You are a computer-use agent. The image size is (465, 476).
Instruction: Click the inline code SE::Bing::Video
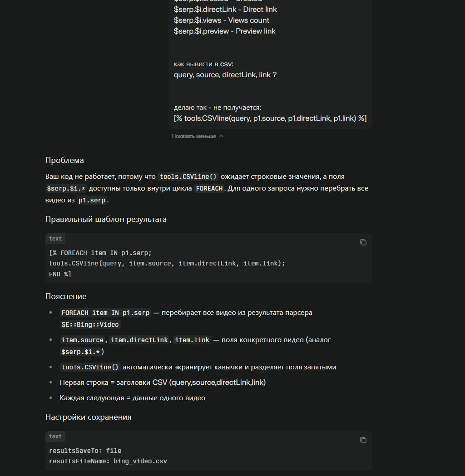click(90, 324)
